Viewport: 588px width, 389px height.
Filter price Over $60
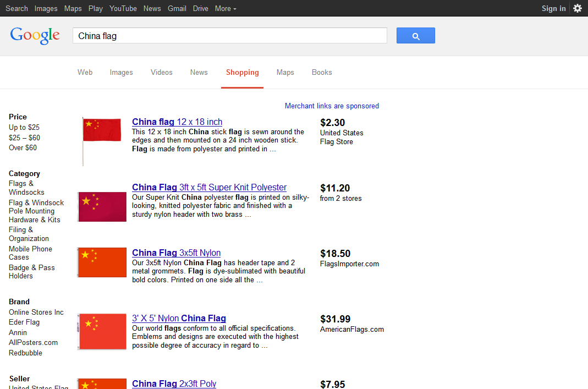[x=23, y=148]
